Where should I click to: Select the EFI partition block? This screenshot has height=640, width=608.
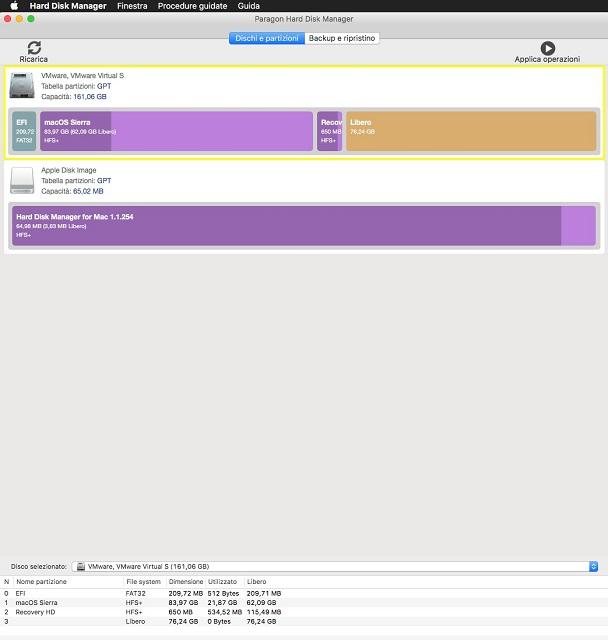tap(24, 131)
